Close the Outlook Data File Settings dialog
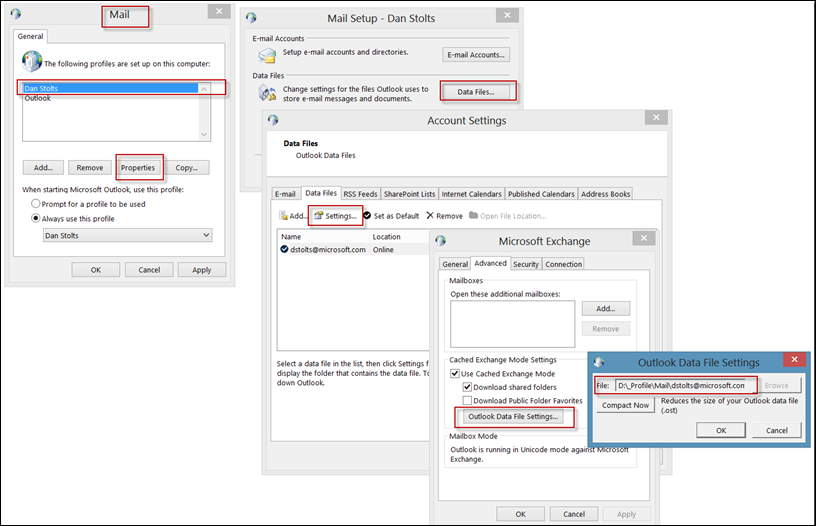The width and height of the screenshot is (816, 526). (x=795, y=361)
